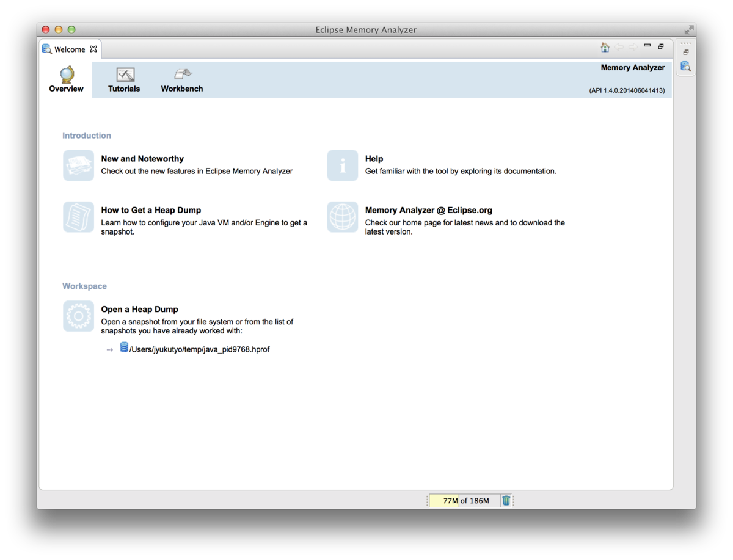Select the Welcome tab
The image size is (733, 560).
coord(69,49)
